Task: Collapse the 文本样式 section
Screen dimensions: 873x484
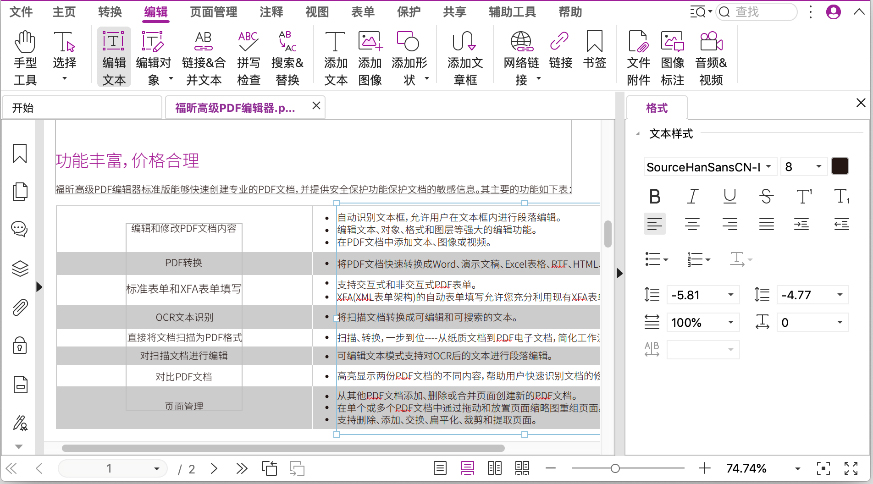Action: (x=637, y=134)
